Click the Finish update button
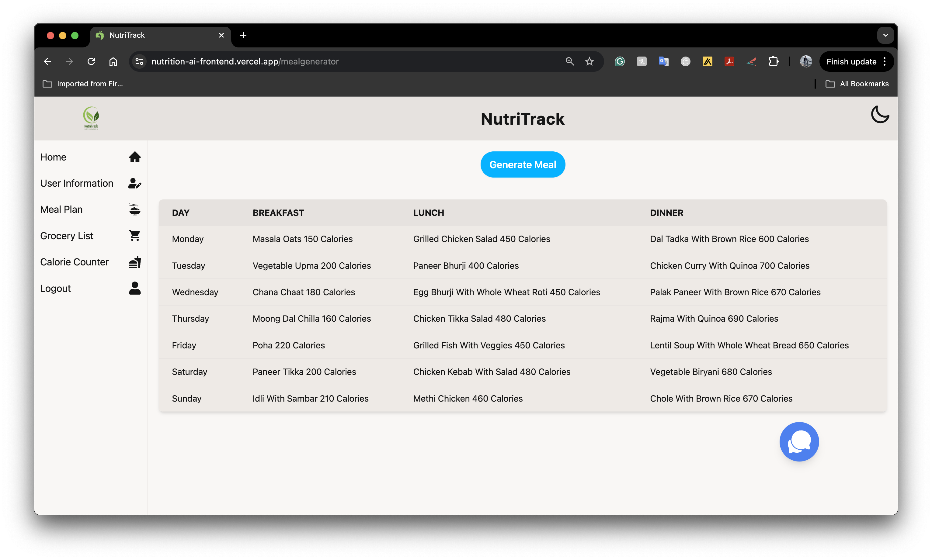This screenshot has height=560, width=932. tap(851, 61)
